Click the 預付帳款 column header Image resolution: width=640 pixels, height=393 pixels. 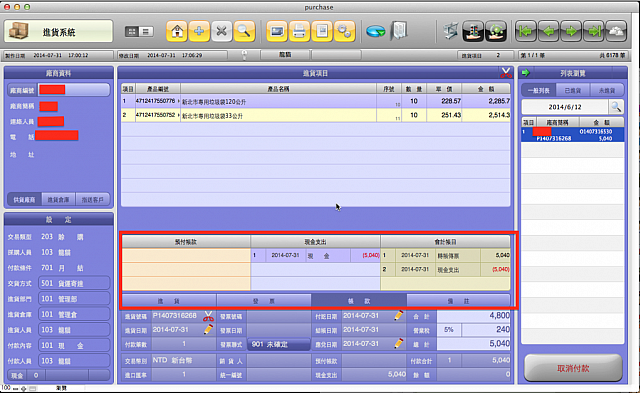[x=186, y=242]
